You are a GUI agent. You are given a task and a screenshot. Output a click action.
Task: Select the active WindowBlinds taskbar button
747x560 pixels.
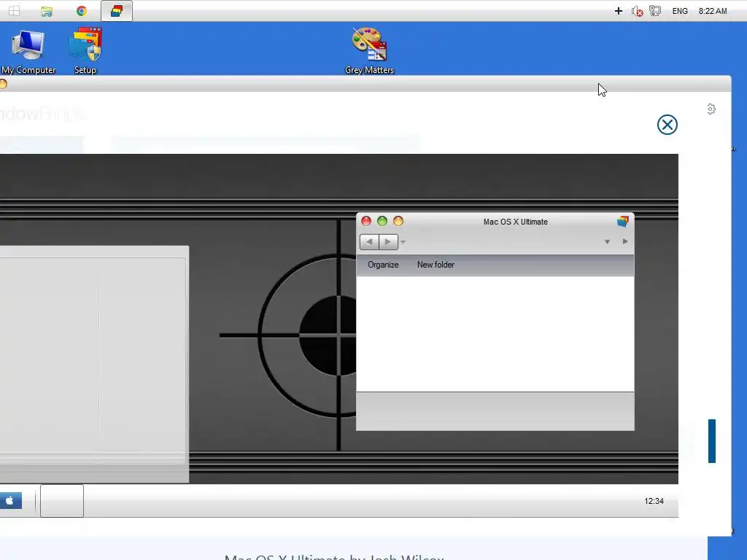click(x=117, y=11)
